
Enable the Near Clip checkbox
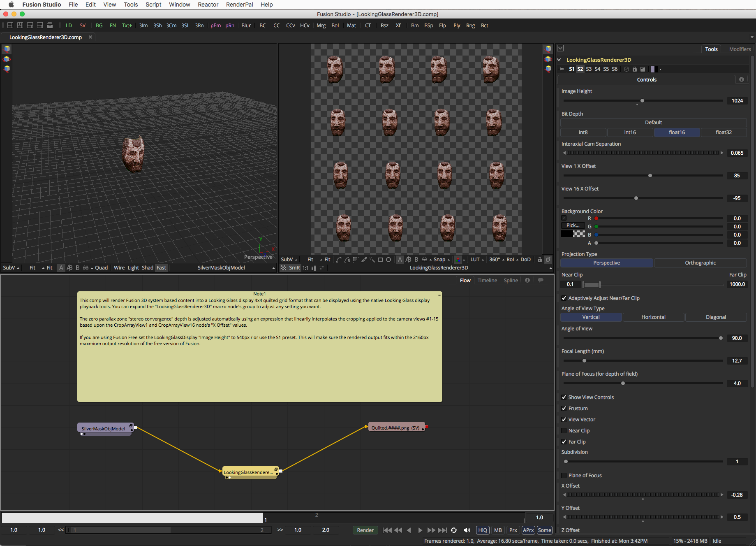pyautogui.click(x=564, y=430)
